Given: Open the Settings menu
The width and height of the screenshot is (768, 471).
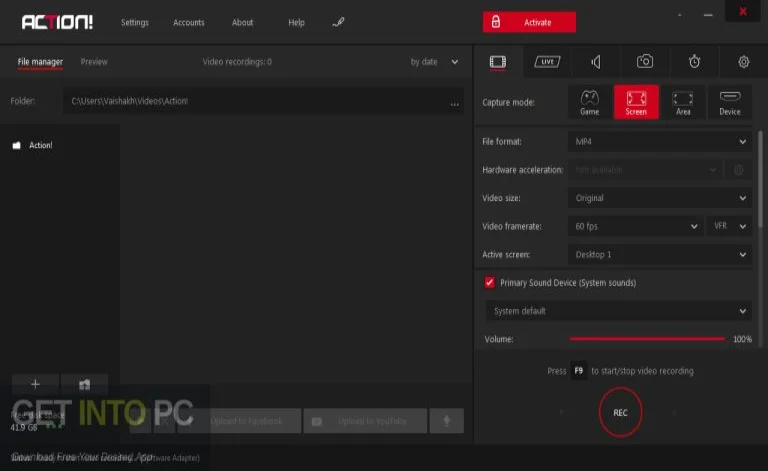Looking at the screenshot, I should 135,23.
